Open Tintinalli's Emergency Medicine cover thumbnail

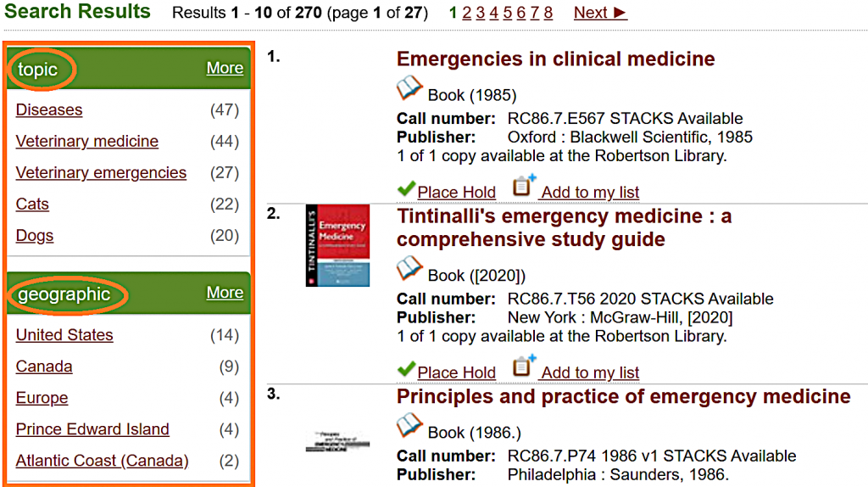[x=337, y=246]
